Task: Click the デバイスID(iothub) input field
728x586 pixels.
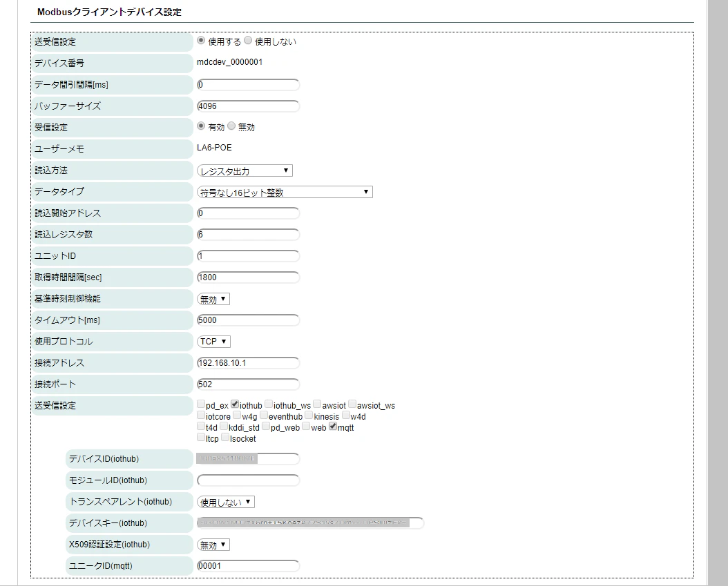Action: (249, 459)
